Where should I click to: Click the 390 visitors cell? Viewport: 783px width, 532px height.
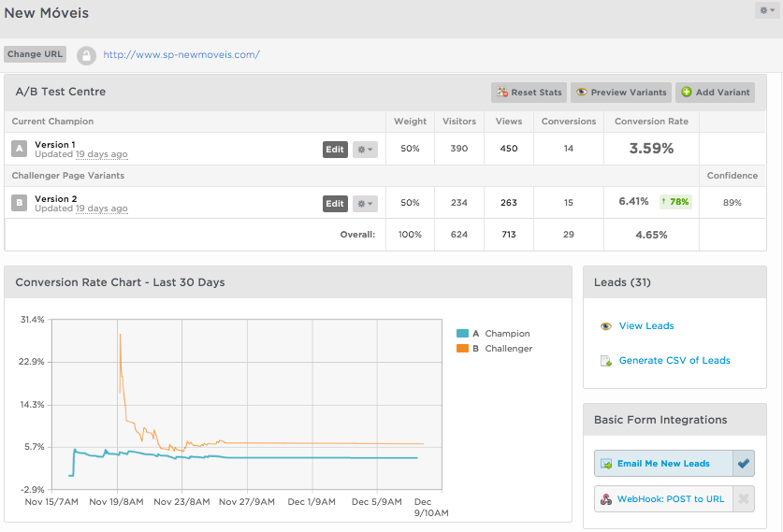(459, 149)
